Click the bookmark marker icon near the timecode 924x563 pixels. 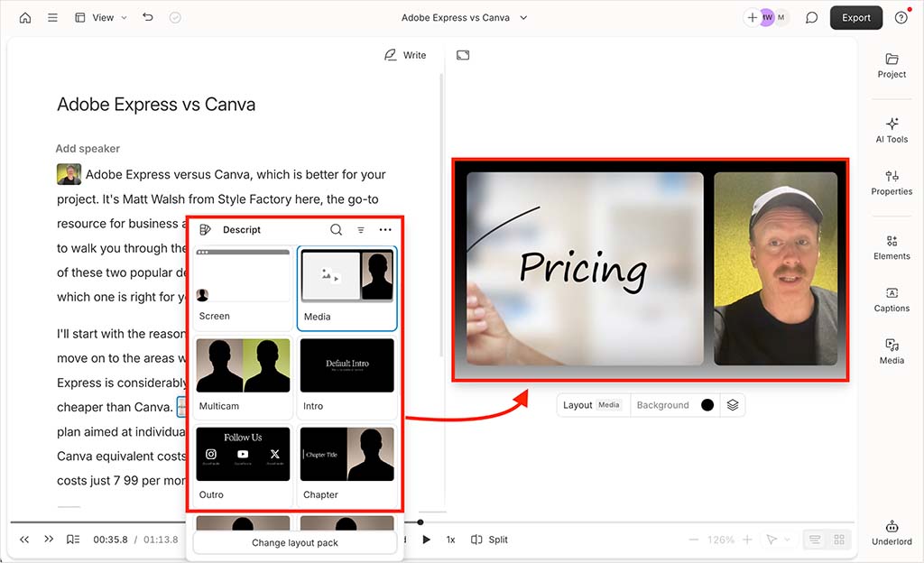72,539
